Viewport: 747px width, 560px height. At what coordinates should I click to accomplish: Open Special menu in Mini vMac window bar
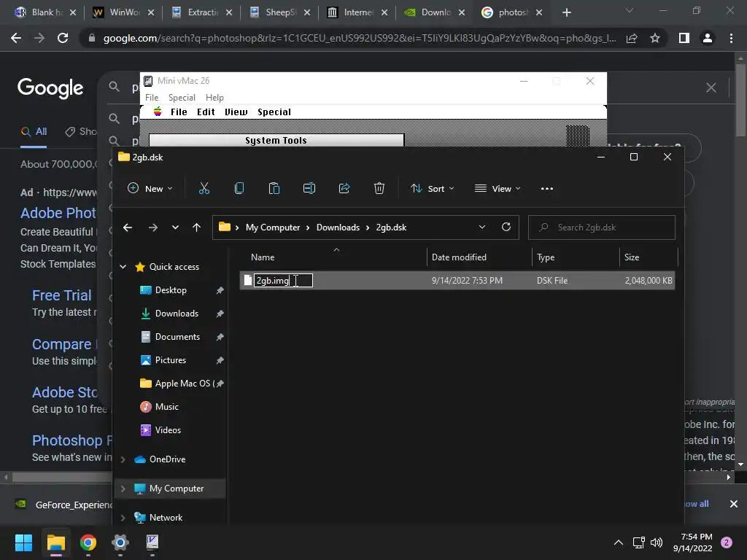[x=182, y=98]
